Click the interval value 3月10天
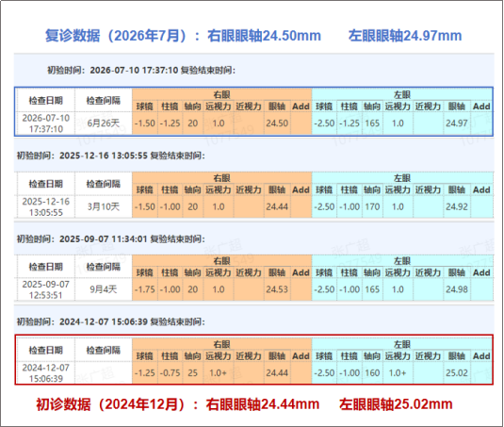 tap(104, 206)
